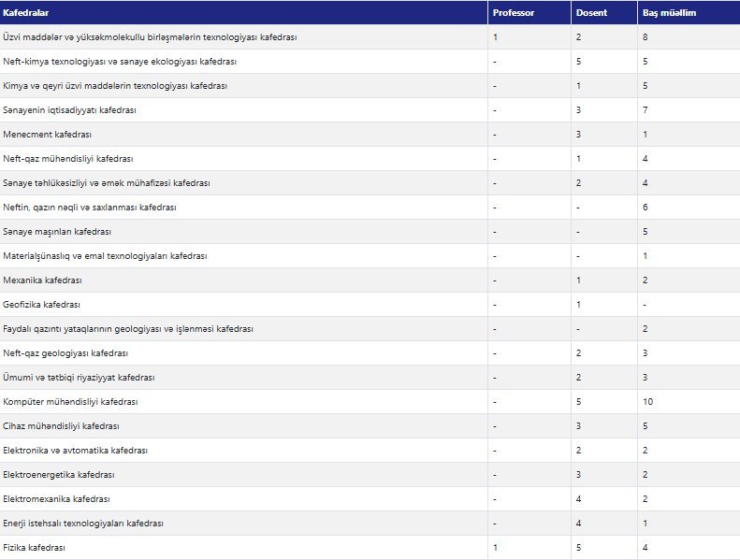Screen dimensions: 740x560
Task: Click the Kafedralar column header
Action: coord(27,13)
